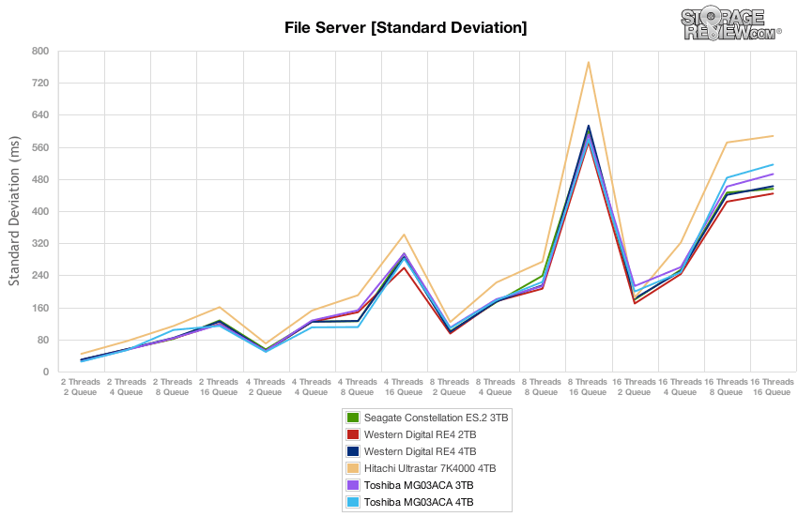
Task: Click the Western Digital RE4 2TB red swatch
Action: pyautogui.click(x=353, y=434)
